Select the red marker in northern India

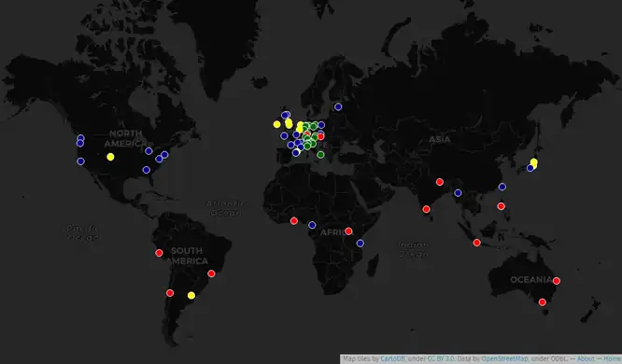coord(440,182)
